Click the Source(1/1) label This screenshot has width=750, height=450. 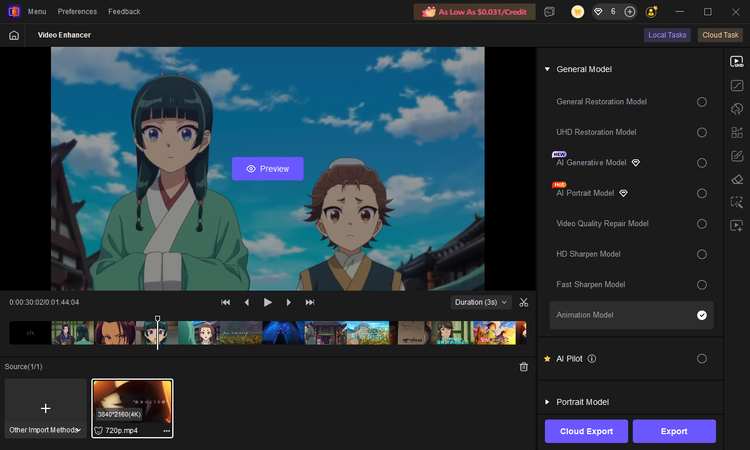coord(23,367)
